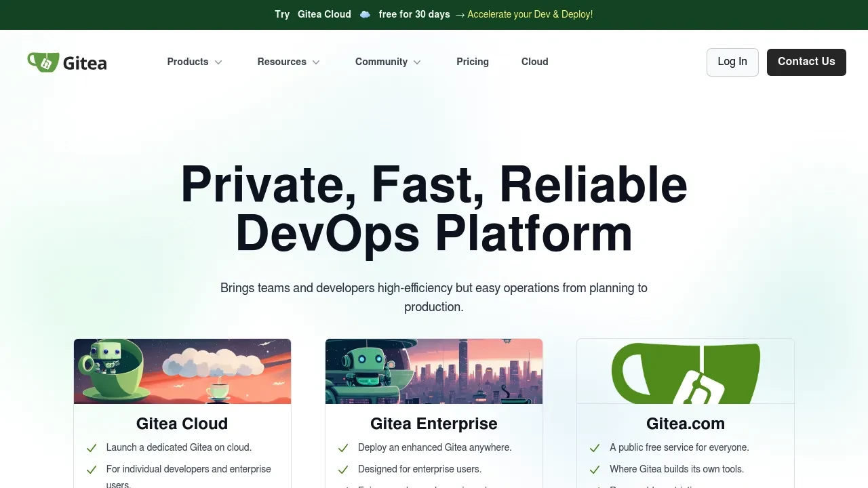This screenshot has width=868, height=488.
Task: Open the Gitea.com card heading
Action: pos(686,424)
